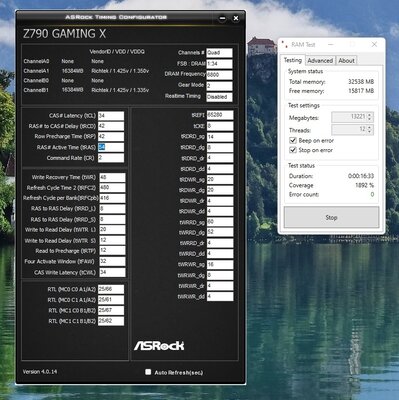Click the Channels # field showing Quad
The height and width of the screenshot is (400, 399).
coord(219,53)
